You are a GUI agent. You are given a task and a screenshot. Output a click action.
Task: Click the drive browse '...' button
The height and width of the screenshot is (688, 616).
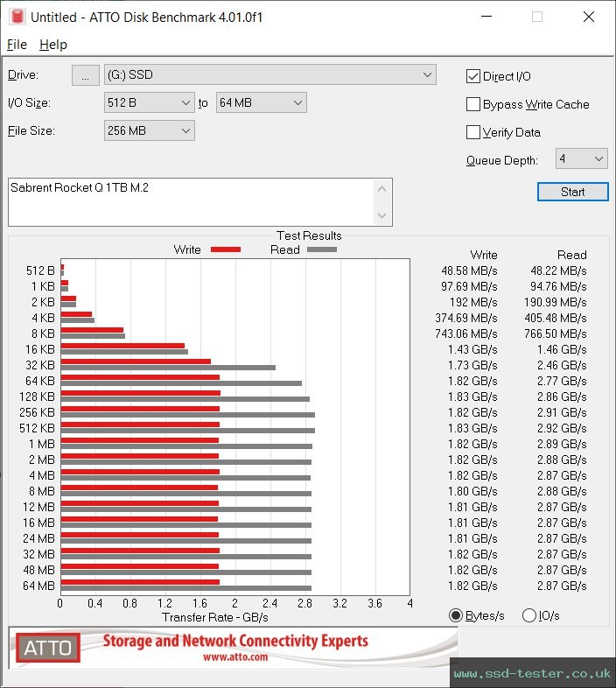(x=85, y=75)
